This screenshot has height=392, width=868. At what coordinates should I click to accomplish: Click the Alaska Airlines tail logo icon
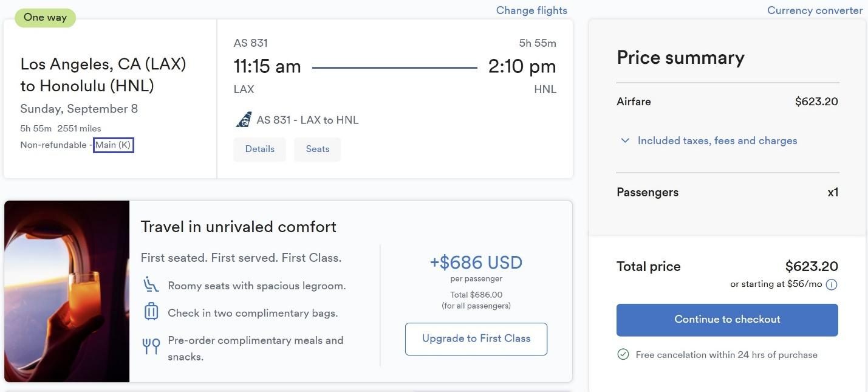pyautogui.click(x=244, y=120)
